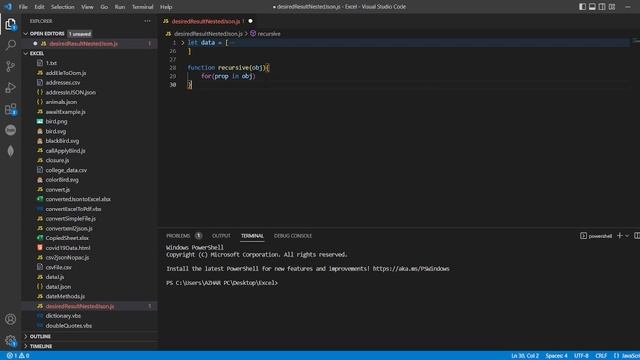Open awaitExample.js file
Image resolution: width=640 pixels, height=360 pixels.
tap(65, 112)
